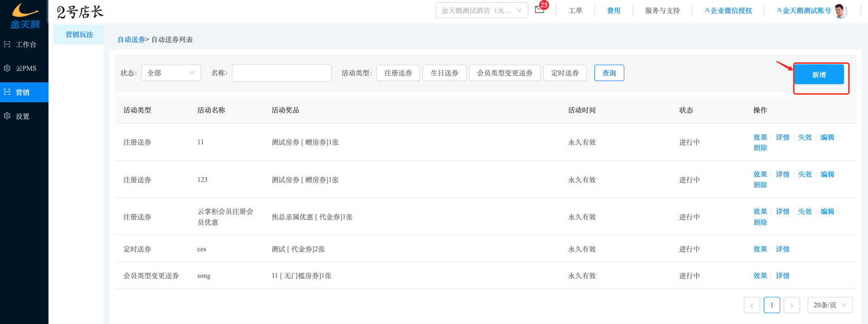This screenshot has height=324, width=868.
Task: Click 详情 for activity 123
Action: tap(782, 174)
